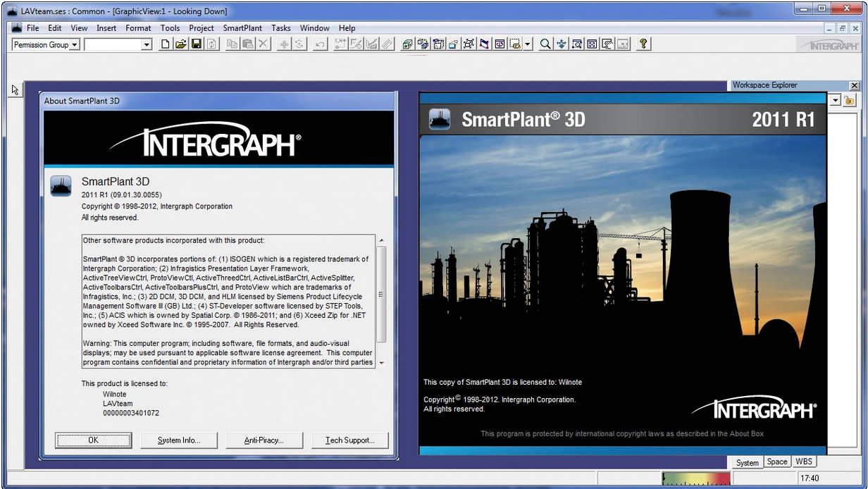The width and height of the screenshot is (868, 489).
Task: Open the Tools menu
Action: point(170,28)
